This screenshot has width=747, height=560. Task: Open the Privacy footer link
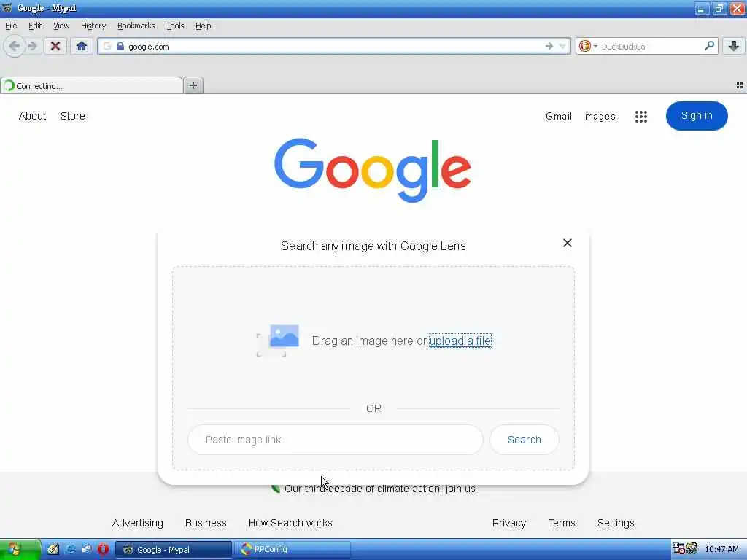click(x=508, y=523)
